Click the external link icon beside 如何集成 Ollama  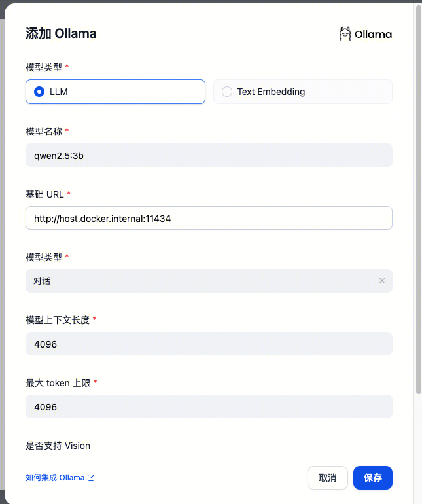tap(92, 478)
